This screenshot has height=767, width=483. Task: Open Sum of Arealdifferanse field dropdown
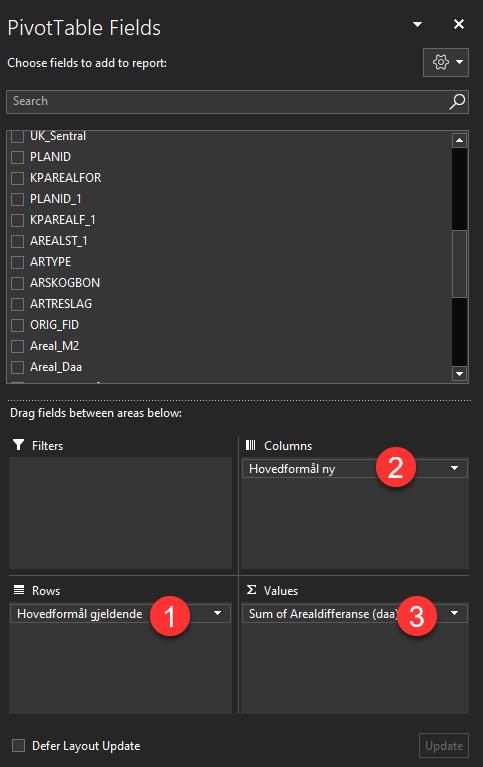(454, 613)
